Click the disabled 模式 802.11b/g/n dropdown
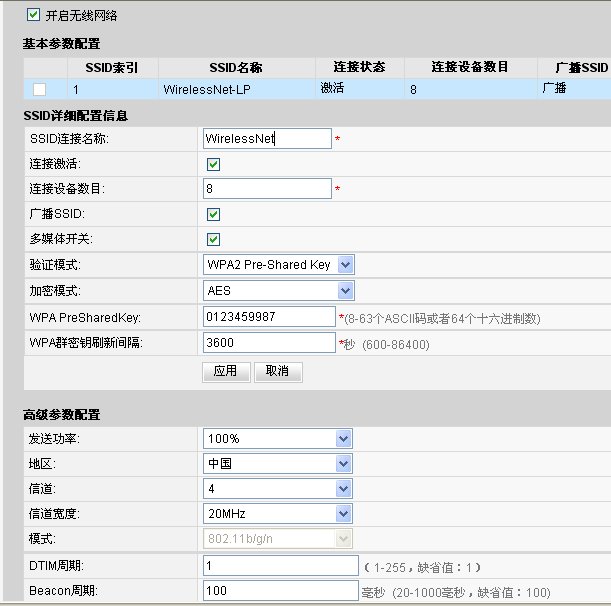 pos(278,539)
